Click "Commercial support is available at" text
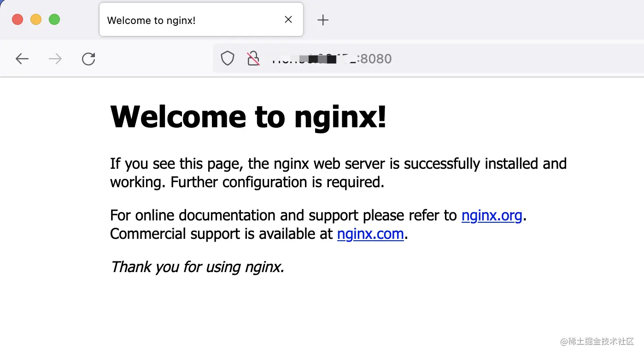644x356 pixels. point(222,234)
